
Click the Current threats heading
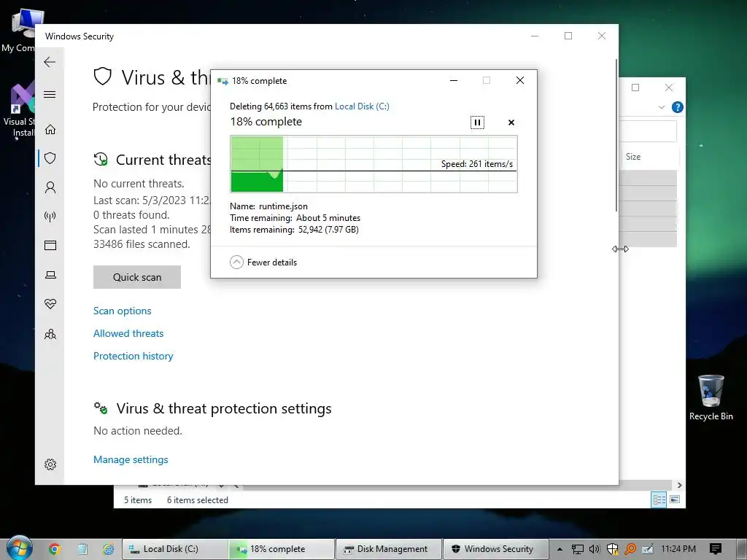(x=163, y=160)
